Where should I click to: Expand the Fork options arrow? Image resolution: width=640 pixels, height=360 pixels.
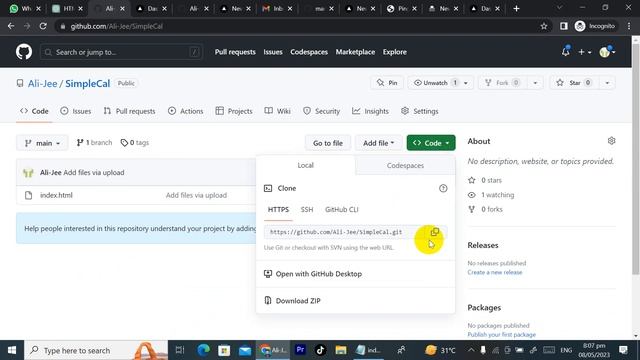[535, 83]
